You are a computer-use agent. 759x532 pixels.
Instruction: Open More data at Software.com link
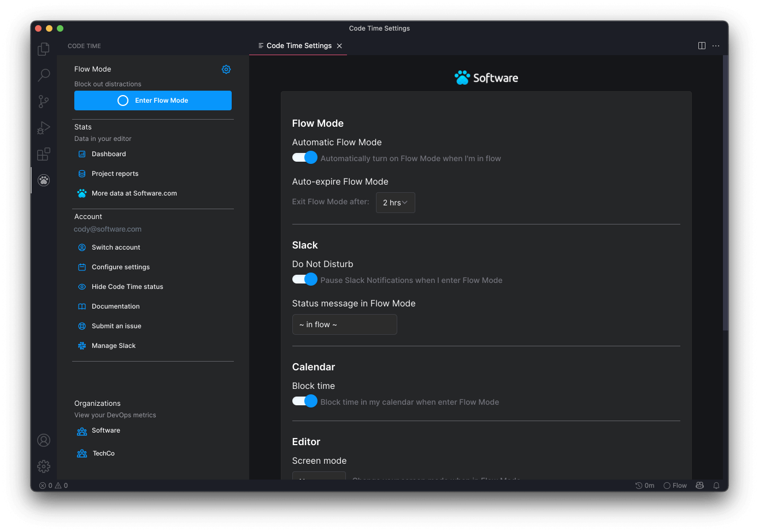pos(134,193)
